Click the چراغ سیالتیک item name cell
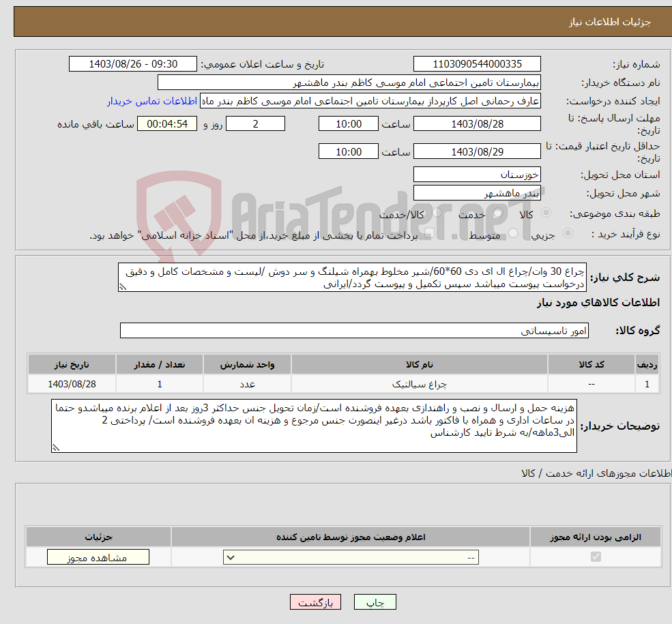The height and width of the screenshot is (624, 672). (x=419, y=384)
